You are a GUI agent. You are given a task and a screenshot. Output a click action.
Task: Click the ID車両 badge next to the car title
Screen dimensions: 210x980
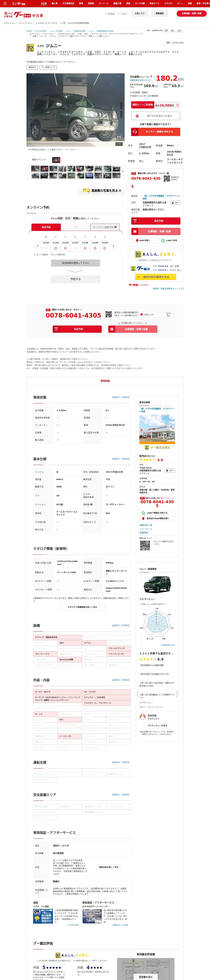(x=30, y=48)
